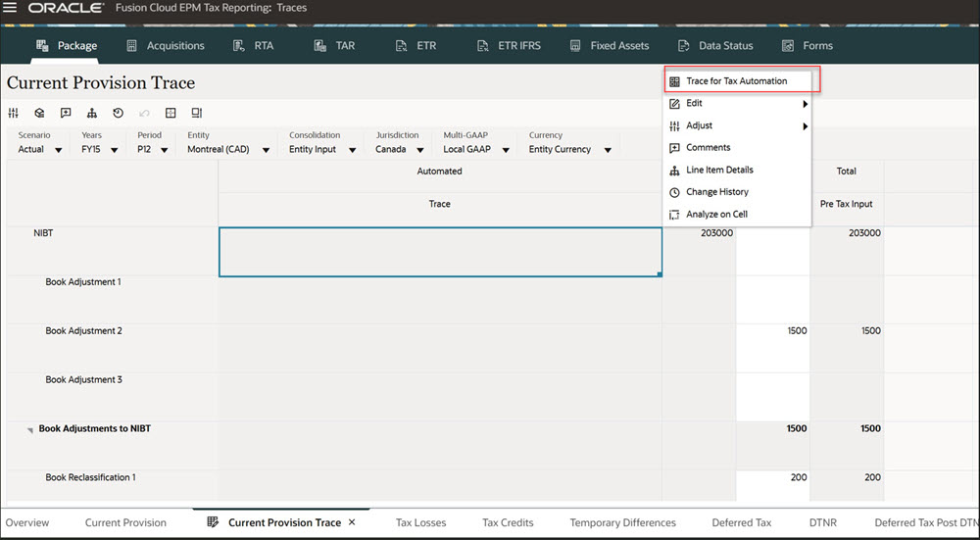Select Analyze on Cell menu entry

point(738,215)
